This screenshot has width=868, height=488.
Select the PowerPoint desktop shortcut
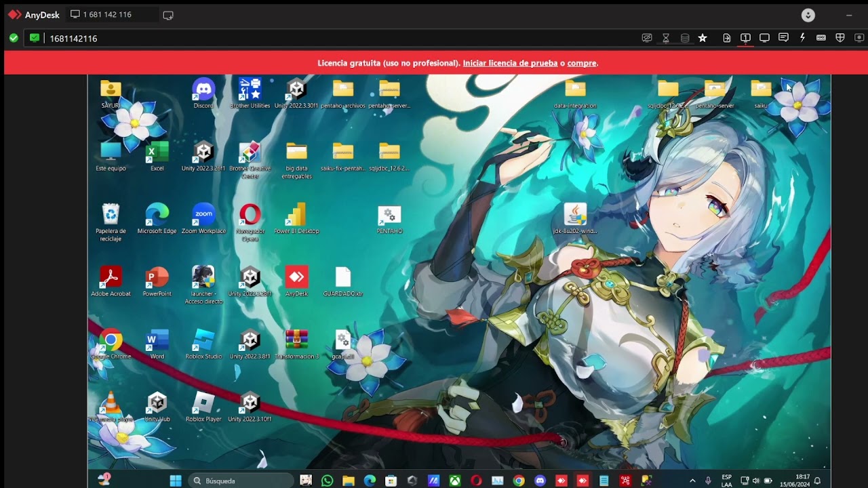pyautogui.click(x=157, y=281)
